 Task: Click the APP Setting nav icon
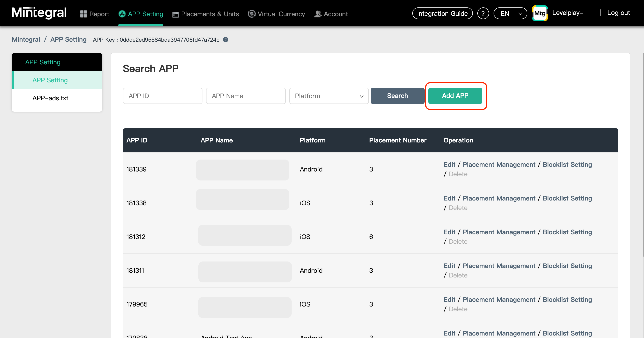tap(122, 14)
